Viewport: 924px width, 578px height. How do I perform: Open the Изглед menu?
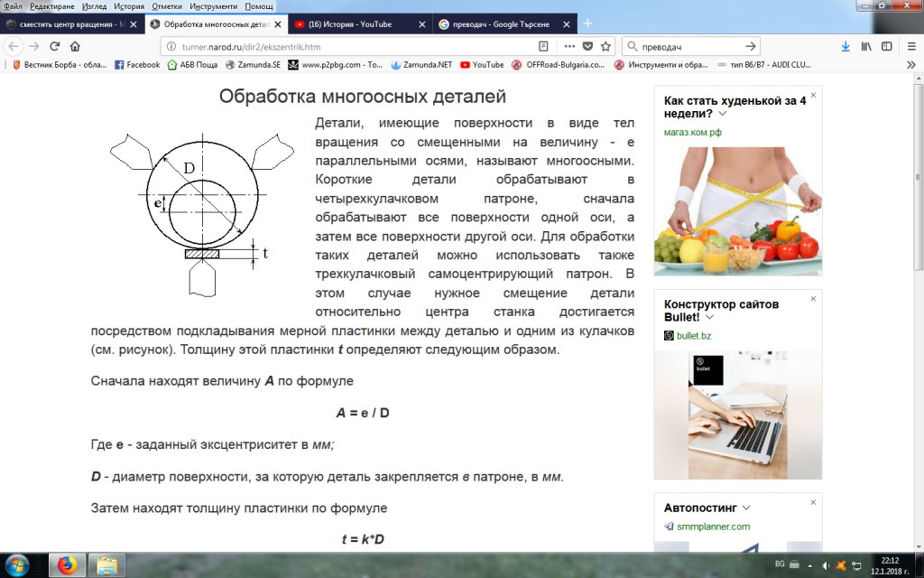coord(93,6)
